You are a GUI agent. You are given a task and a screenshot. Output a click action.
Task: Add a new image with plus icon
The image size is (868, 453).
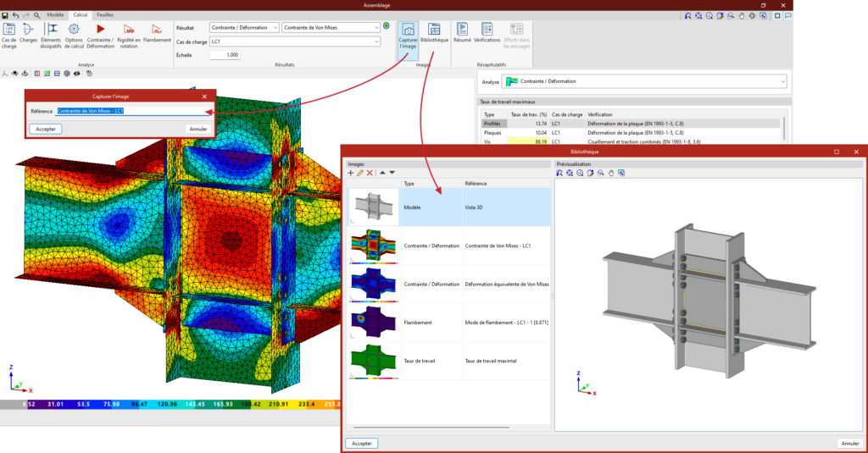(351, 172)
